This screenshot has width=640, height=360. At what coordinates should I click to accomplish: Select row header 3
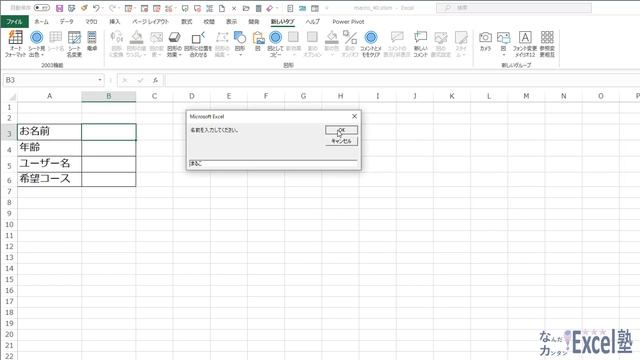pos(9,133)
